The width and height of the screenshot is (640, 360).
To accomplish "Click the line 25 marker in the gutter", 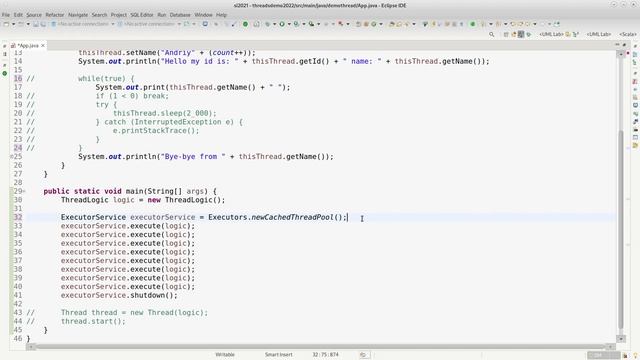I will [x=11, y=157].
